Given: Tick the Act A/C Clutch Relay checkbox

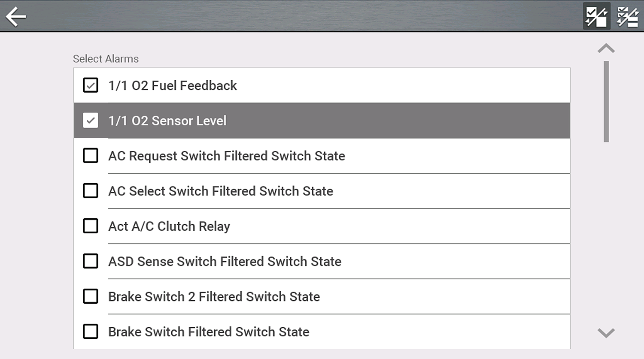Looking at the screenshot, I should click(x=91, y=226).
